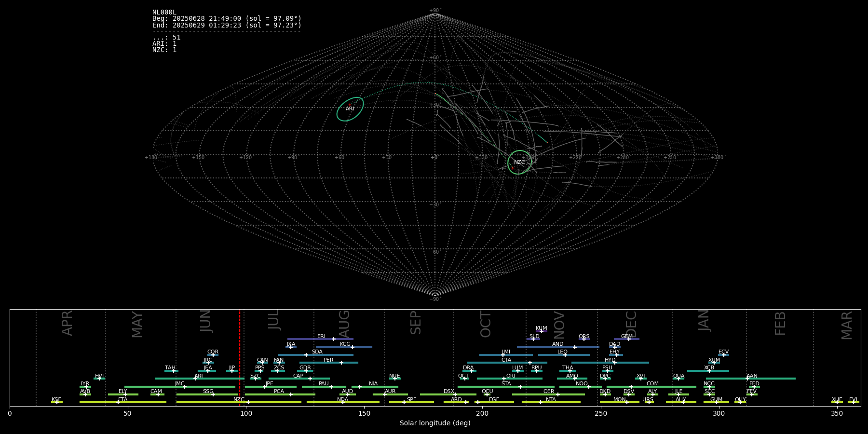The height and width of the screenshot is (434, 868).
Task: Click the SSG shower label in timeline
Action: tap(208, 392)
